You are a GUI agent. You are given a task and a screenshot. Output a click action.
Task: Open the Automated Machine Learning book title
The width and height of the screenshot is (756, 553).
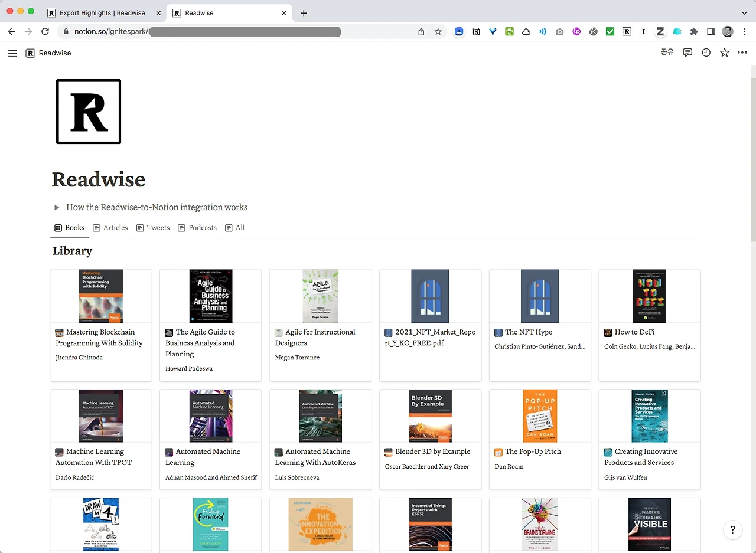point(203,457)
